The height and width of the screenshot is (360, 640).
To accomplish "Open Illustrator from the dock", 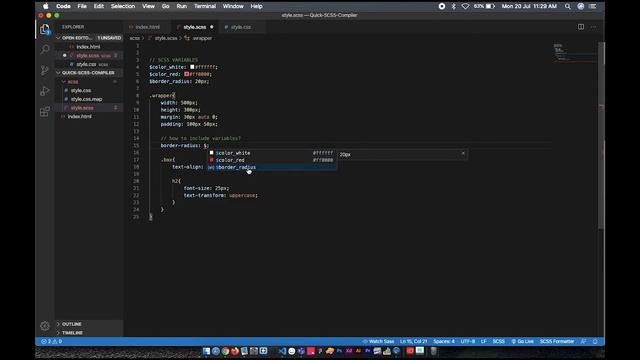I will 358,351.
